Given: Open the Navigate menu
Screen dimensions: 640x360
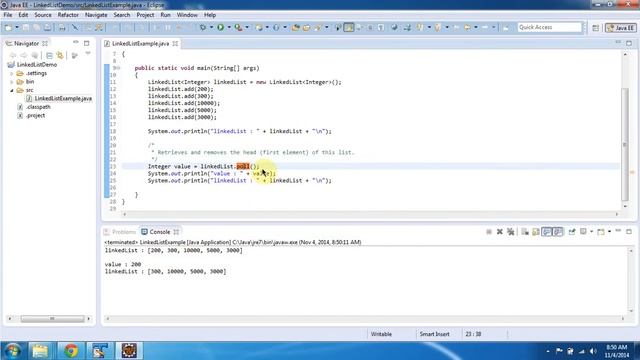Looking at the screenshot, I should pyautogui.click(x=96, y=15).
